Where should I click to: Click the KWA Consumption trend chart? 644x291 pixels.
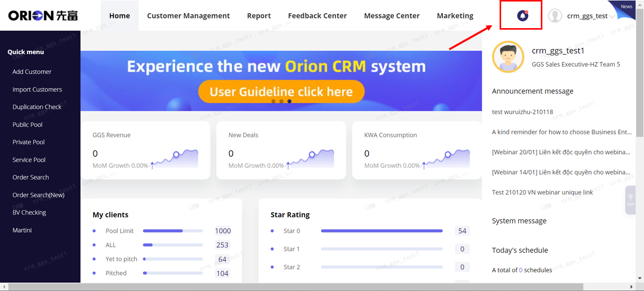click(446, 158)
